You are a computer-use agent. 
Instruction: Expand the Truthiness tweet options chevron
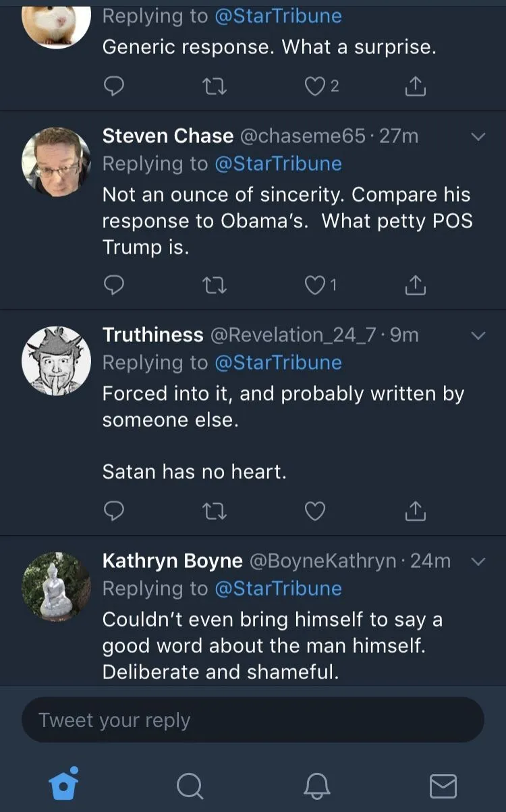point(478,335)
